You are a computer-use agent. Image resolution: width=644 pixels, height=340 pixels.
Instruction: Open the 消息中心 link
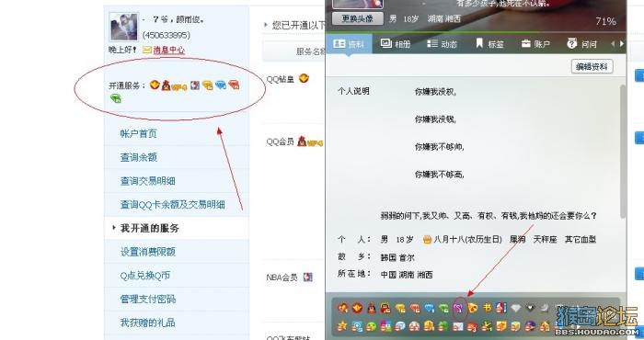coord(168,50)
